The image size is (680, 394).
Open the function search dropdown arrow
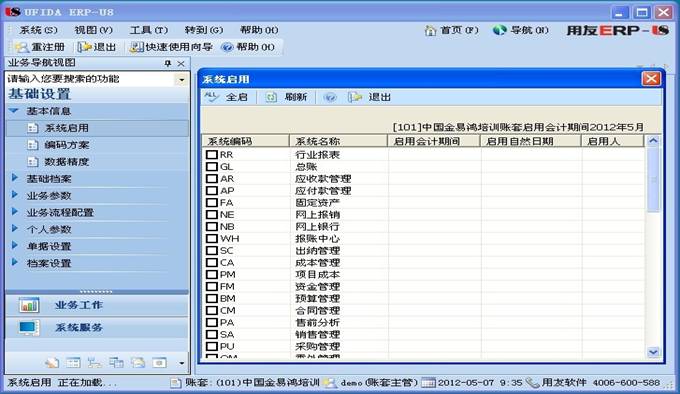point(181,80)
